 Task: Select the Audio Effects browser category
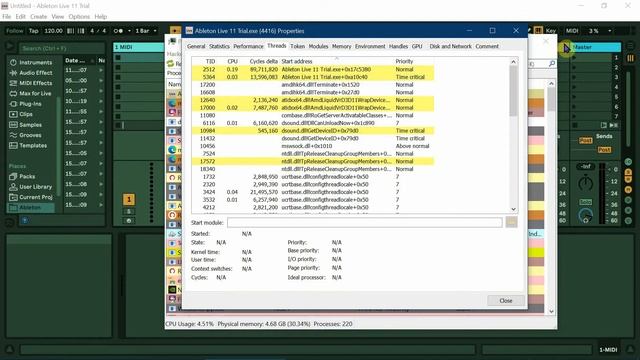(x=31, y=73)
